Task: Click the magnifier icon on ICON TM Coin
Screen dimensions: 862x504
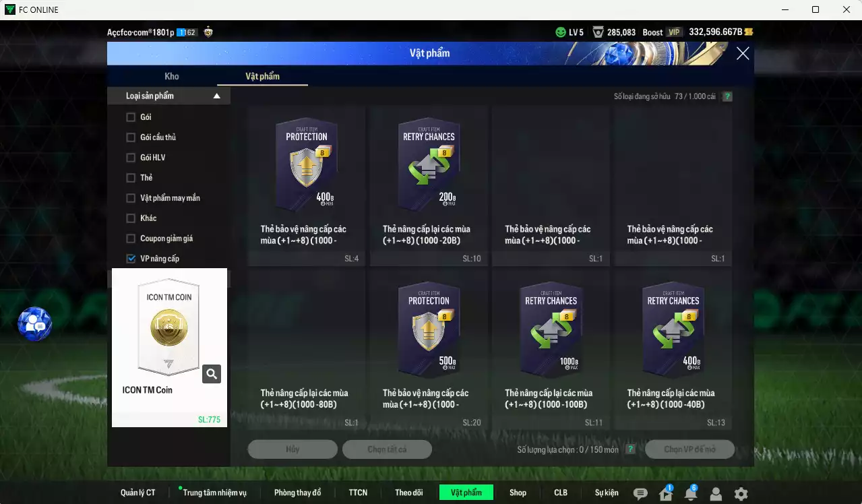Action: [x=212, y=374]
